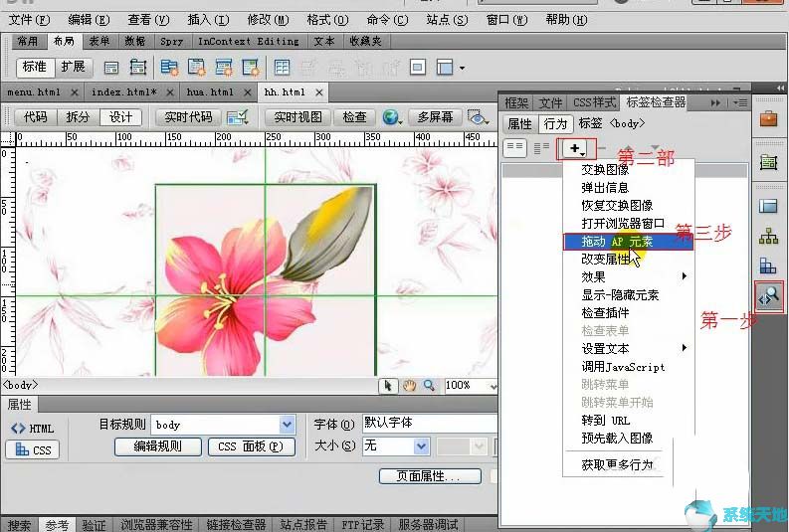Screen dimensions: 789x532
Task: Click the CSS 面板 button
Action: coord(251,446)
